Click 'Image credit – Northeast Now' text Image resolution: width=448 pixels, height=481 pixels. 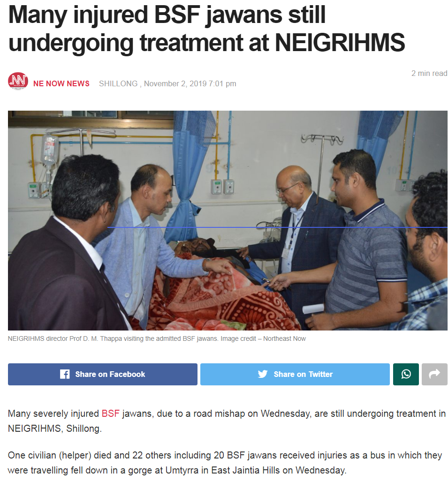tap(263, 338)
